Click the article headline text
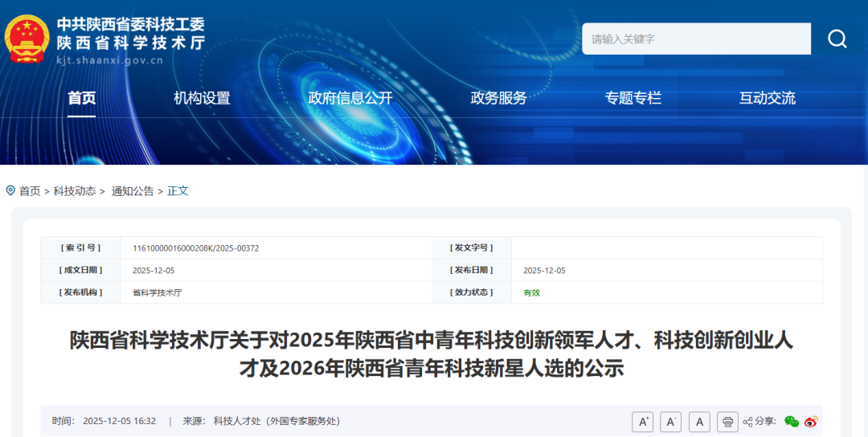The height and width of the screenshot is (437, 868). [432, 354]
